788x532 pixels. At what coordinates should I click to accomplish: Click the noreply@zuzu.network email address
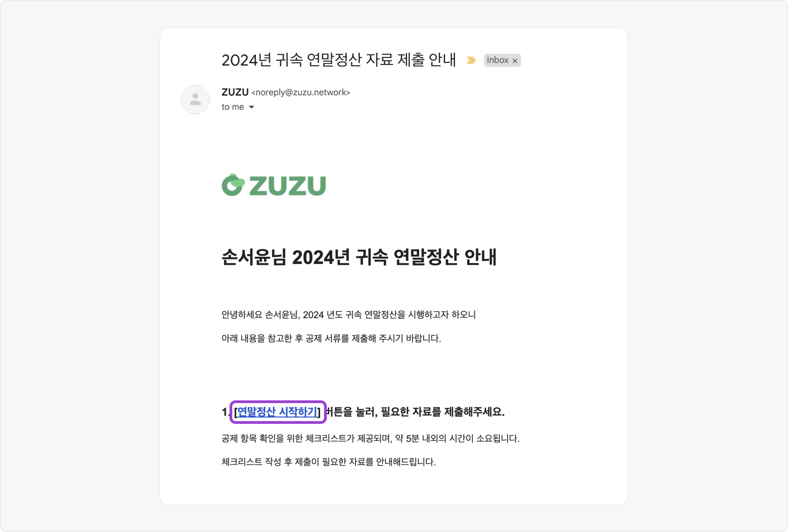[x=301, y=93]
